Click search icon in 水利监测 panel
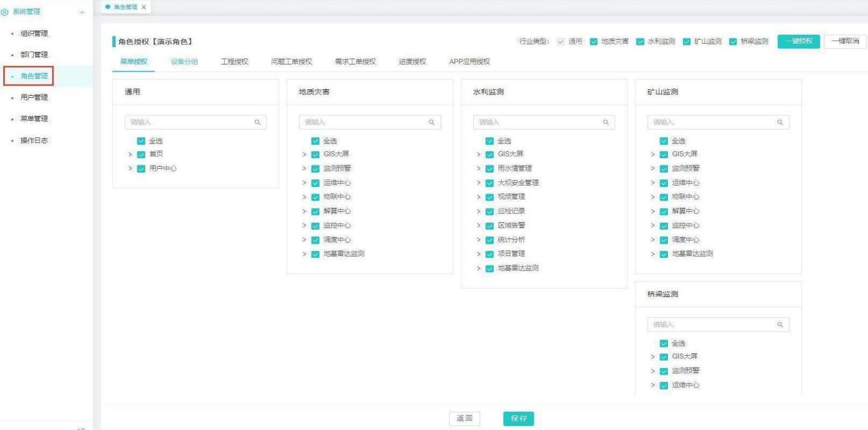 click(605, 122)
